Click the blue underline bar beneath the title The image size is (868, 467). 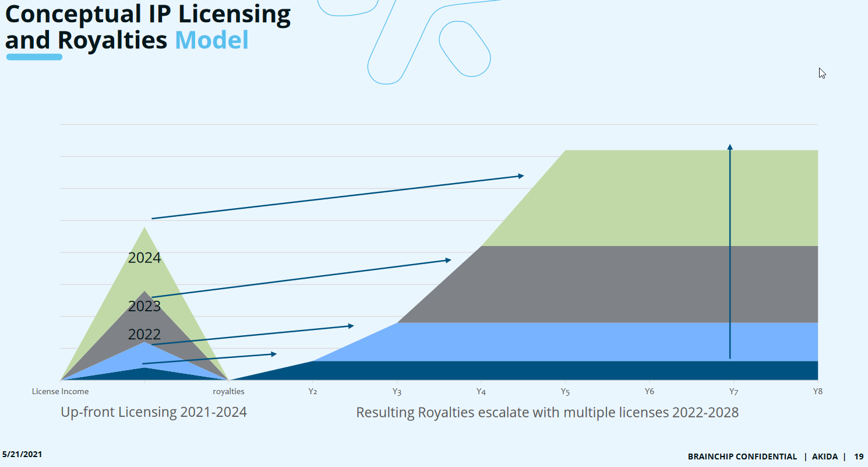pos(34,57)
